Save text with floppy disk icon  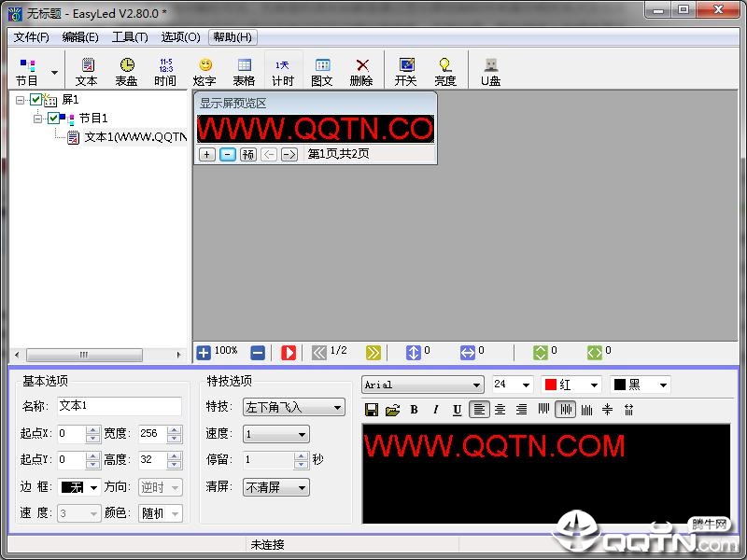[x=372, y=410]
